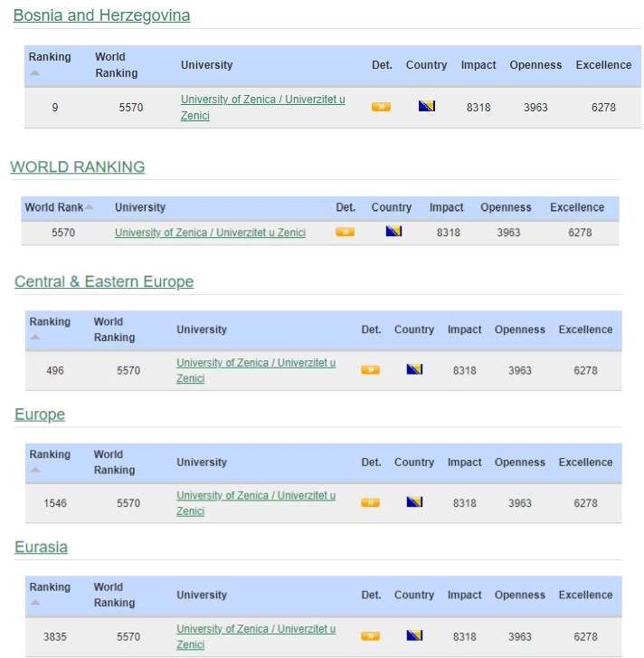Click Excellence column header in Eurasia table
Screen dimensions: 644x658
point(585,595)
